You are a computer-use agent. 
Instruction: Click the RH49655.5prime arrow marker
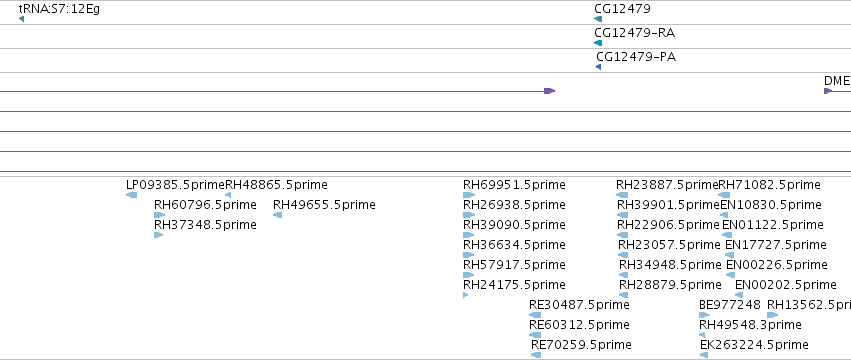(277, 215)
